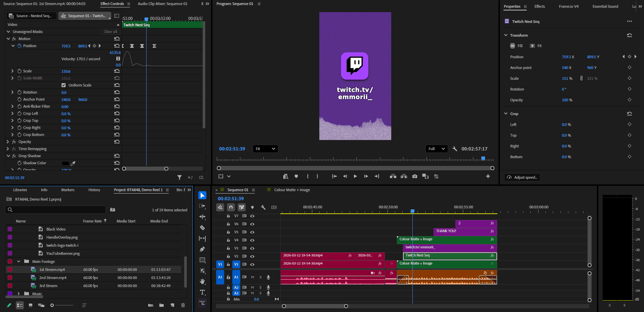This screenshot has width=644, height=312.
Task: Click the Fill button in Transform
Action: click(x=516, y=46)
